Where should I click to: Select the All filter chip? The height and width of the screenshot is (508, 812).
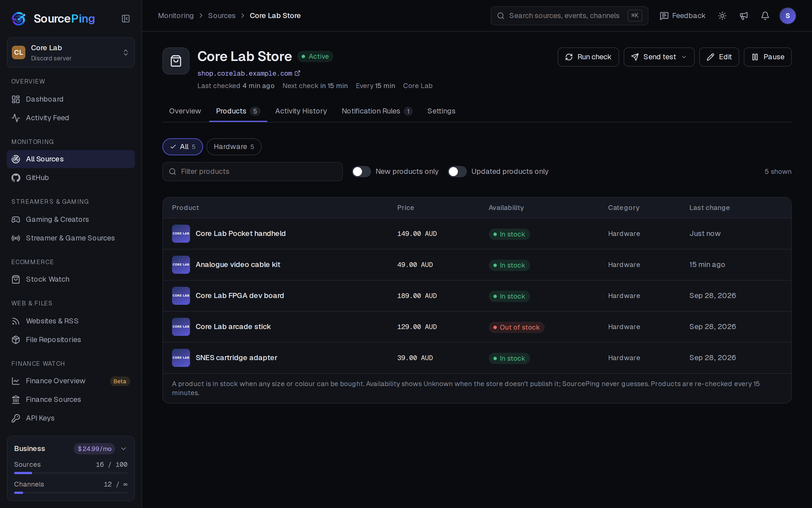[182, 147]
